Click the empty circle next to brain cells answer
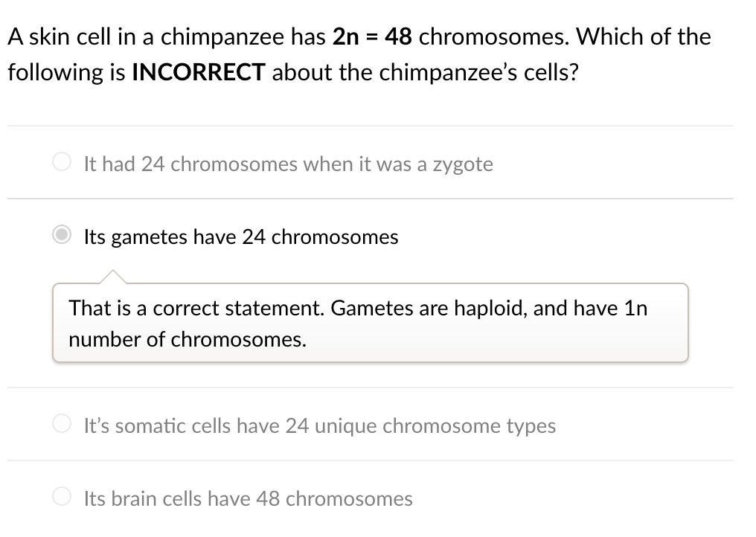The image size is (756, 537). point(62,496)
